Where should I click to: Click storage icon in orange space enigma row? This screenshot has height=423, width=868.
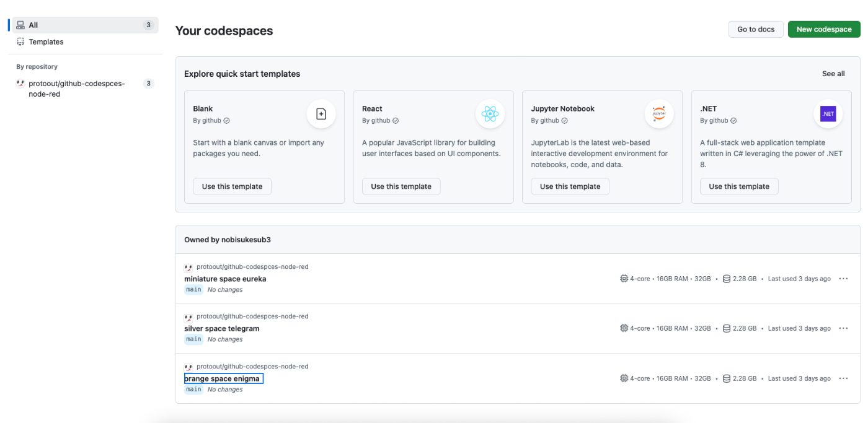727,378
